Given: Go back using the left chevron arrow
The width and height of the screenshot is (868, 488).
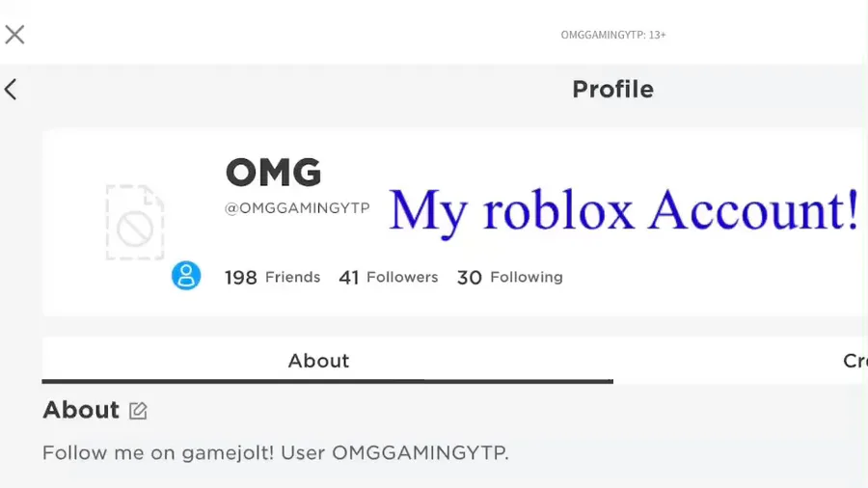Looking at the screenshot, I should coord(11,90).
